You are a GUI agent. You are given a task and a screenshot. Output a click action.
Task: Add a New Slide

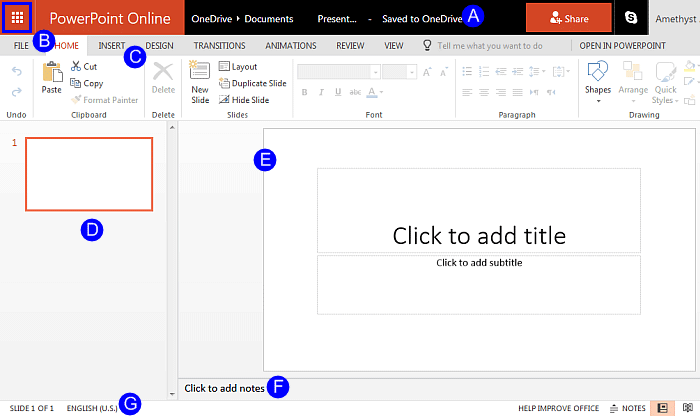click(200, 83)
